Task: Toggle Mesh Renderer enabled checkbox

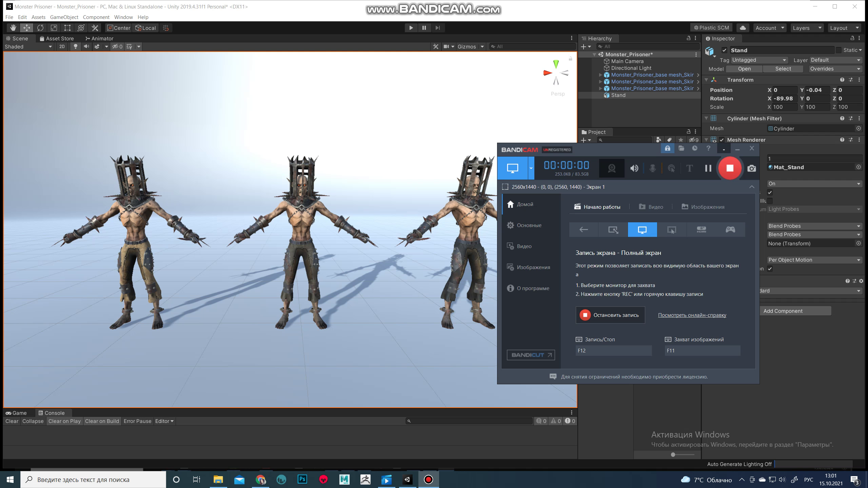Action: point(722,140)
